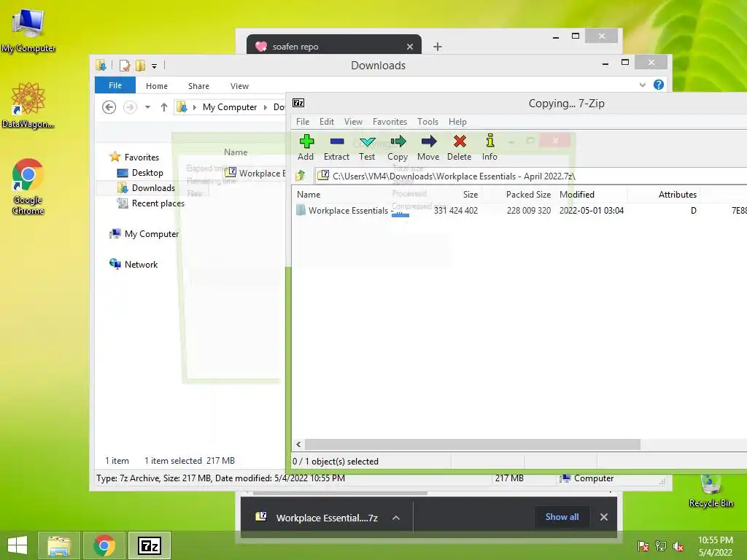Select Favorites in Explorer navigation pane

142,157
